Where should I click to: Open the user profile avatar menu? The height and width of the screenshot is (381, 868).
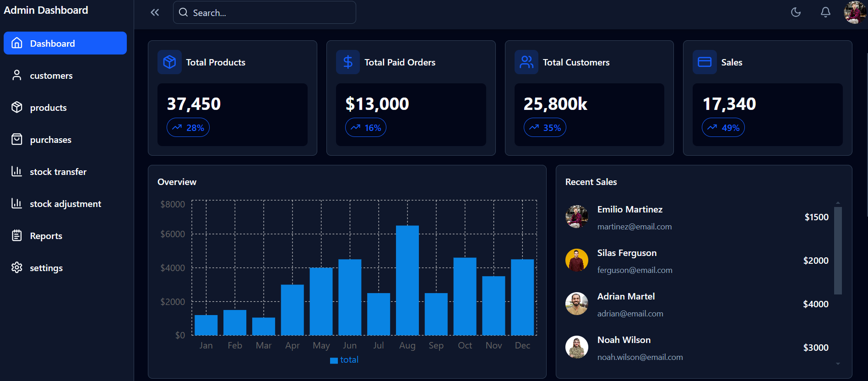coord(854,12)
